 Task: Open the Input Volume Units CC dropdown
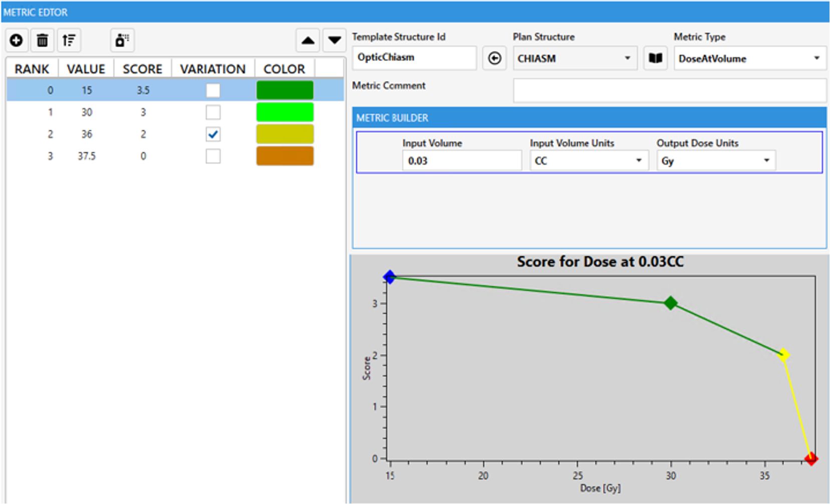pyautogui.click(x=589, y=161)
